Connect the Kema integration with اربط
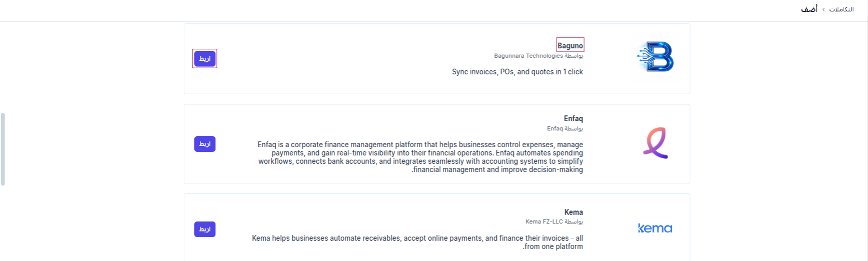Screen dimensions: 868x261 coord(205,229)
